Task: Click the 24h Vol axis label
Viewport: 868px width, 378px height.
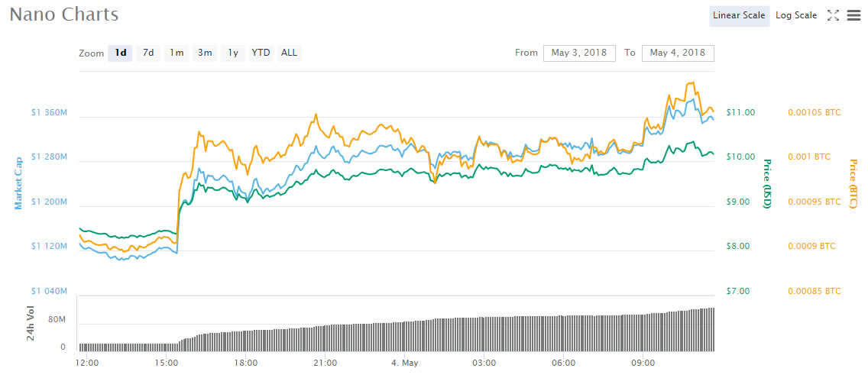Action: (x=31, y=324)
